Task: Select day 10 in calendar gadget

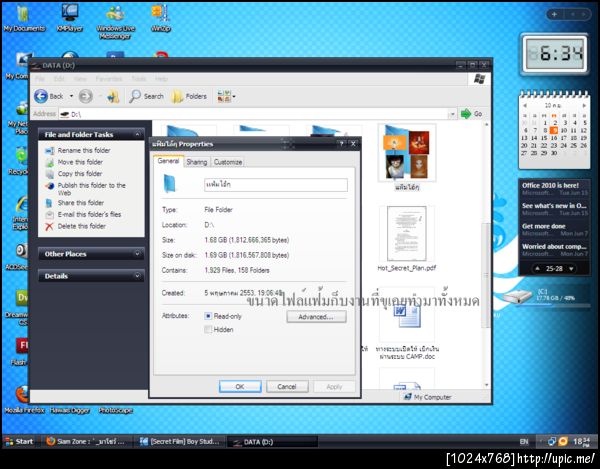Action: pos(563,130)
